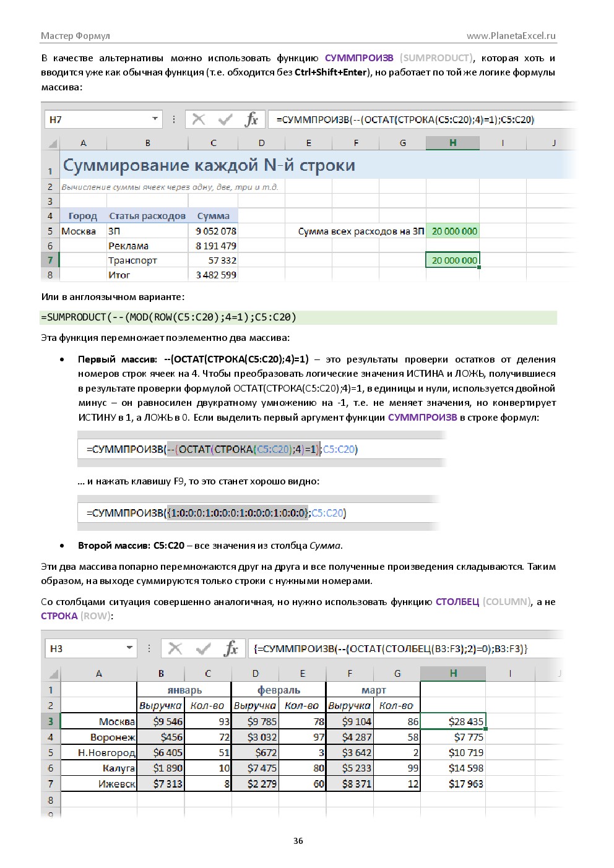
Task: Open www.PlanetaExcel.ru link in header
Action: pos(511,35)
